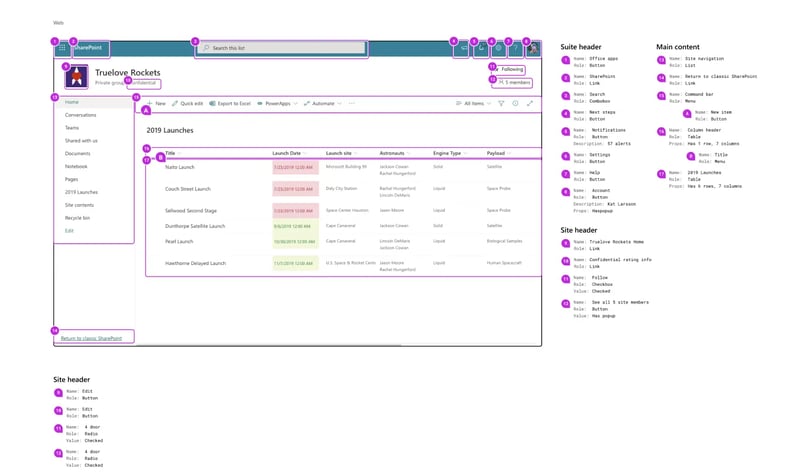Open the info details pane icon
Screen dimensions: 800x474
tap(516, 103)
